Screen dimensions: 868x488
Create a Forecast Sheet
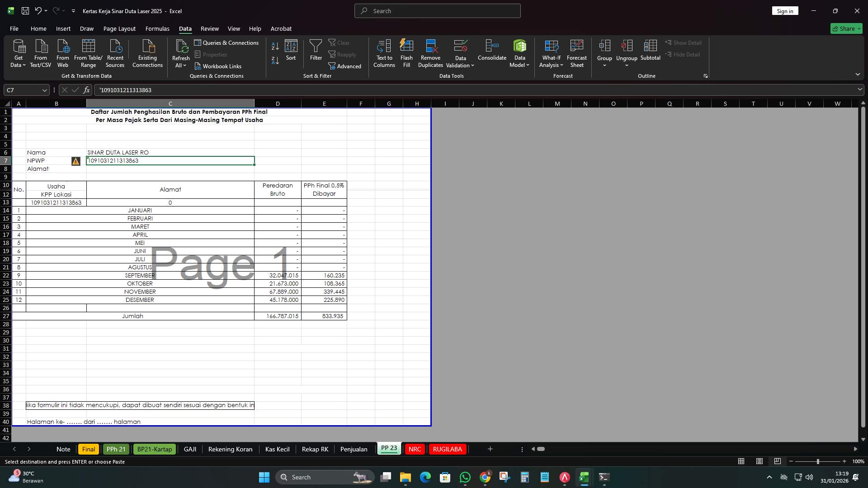click(577, 53)
